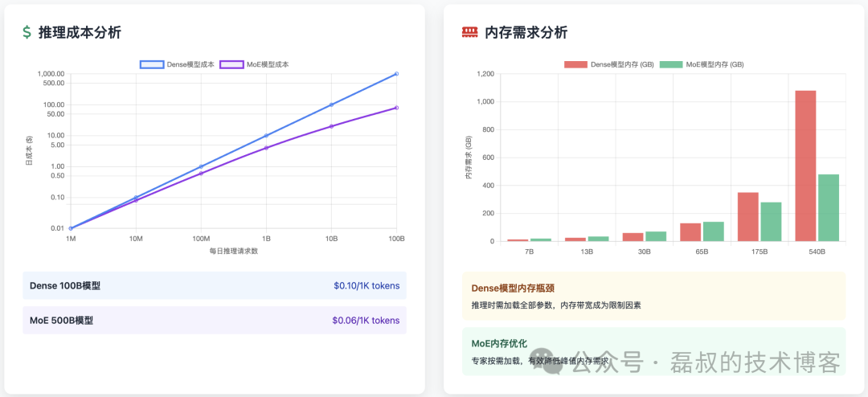This screenshot has width=868, height=397.
Task: Click the MoE line point at 1B
Action: coord(266,148)
